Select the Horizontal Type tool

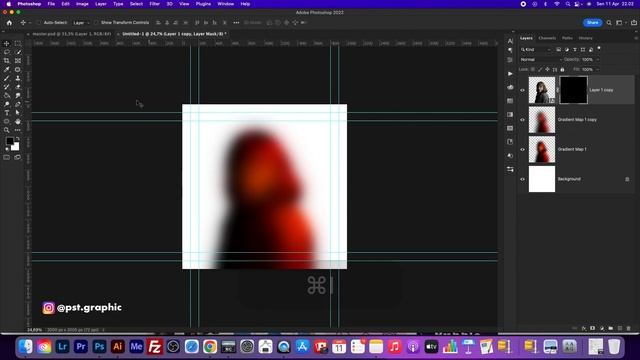click(7, 113)
